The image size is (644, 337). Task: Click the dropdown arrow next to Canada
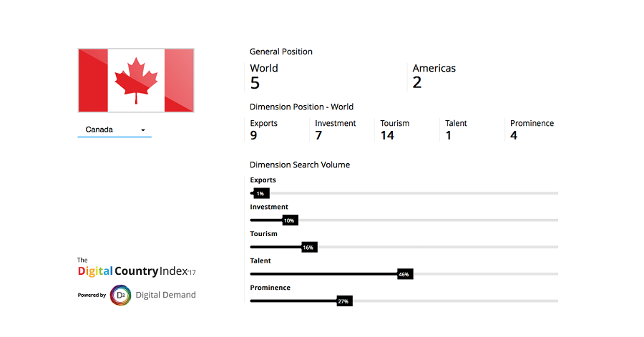(143, 130)
